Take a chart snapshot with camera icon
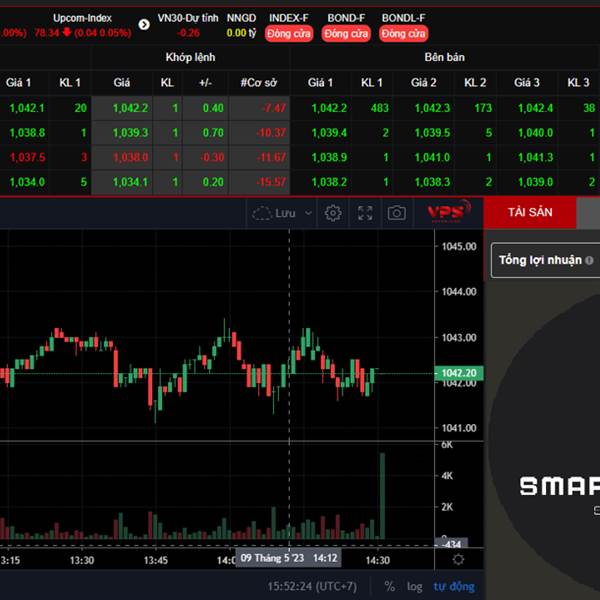This screenshot has width=600, height=600. (x=396, y=213)
